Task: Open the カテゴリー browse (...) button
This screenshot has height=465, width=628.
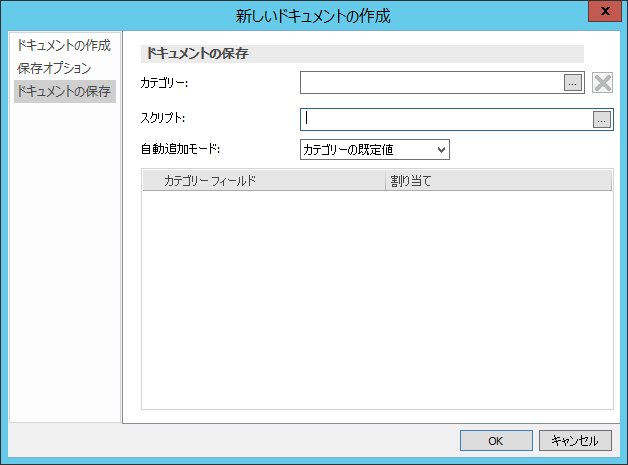Action: coord(573,83)
